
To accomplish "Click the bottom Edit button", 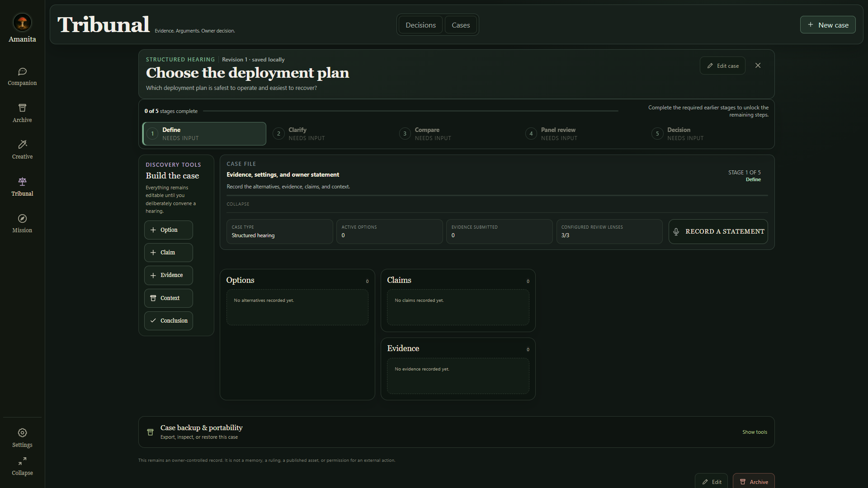I will click(712, 482).
